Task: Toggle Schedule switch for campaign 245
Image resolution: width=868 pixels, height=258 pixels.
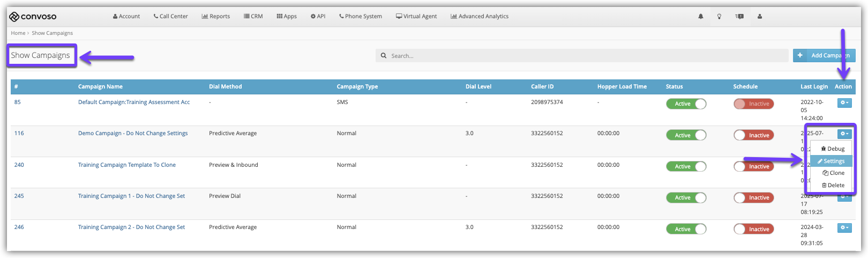Action: coord(753,198)
